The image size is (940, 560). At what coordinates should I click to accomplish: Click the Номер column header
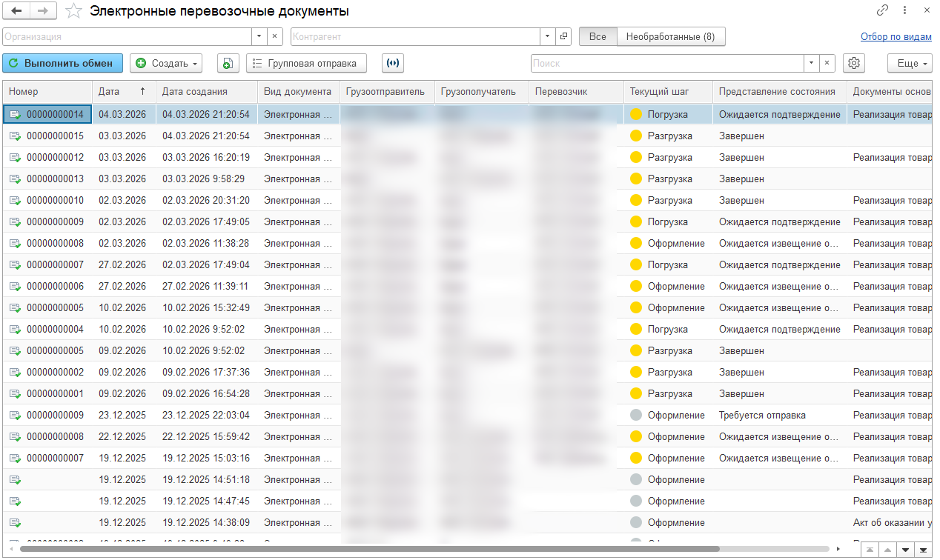(x=47, y=92)
